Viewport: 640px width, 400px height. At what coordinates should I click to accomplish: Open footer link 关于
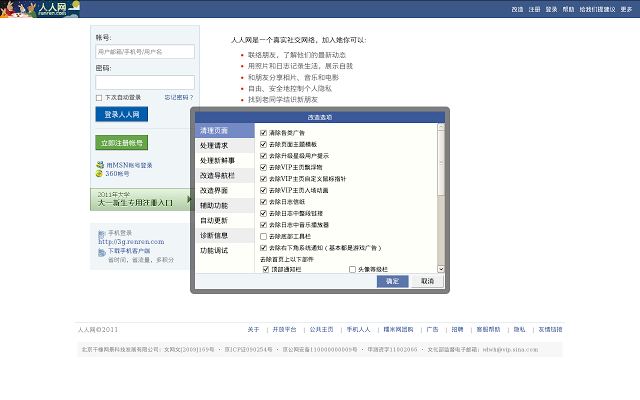tap(253, 329)
